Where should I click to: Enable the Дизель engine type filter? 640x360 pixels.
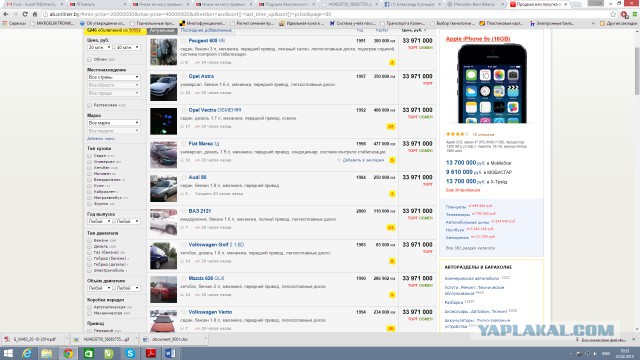tap(89, 247)
